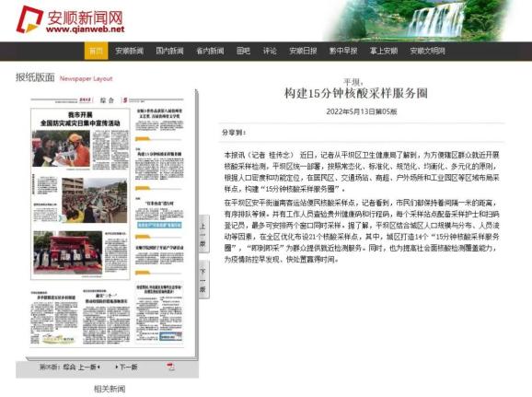Click the 下一版 side tab beside the newspaper
Screen dimensions: 532x397
point(203,280)
